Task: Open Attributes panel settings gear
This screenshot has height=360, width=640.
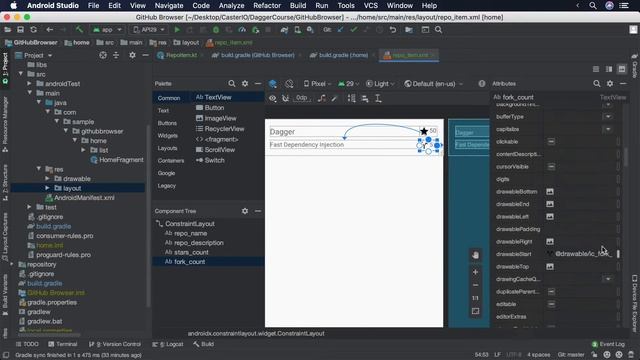Action: point(610,84)
